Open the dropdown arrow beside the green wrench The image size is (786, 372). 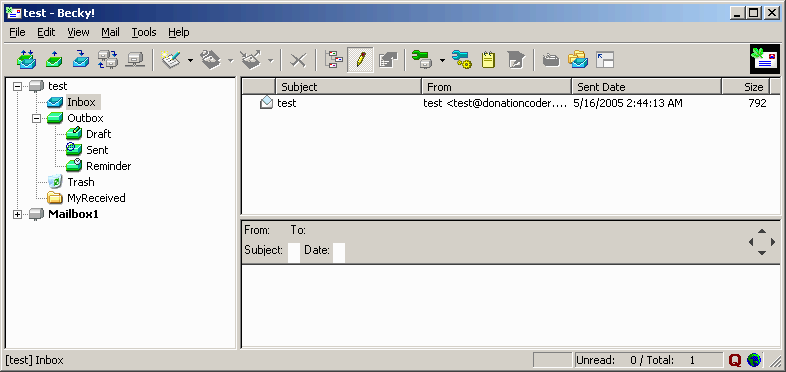coord(442,60)
